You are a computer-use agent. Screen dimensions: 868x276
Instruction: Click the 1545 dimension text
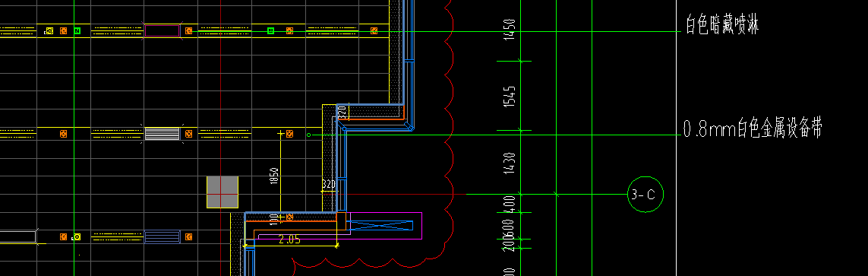(510, 97)
